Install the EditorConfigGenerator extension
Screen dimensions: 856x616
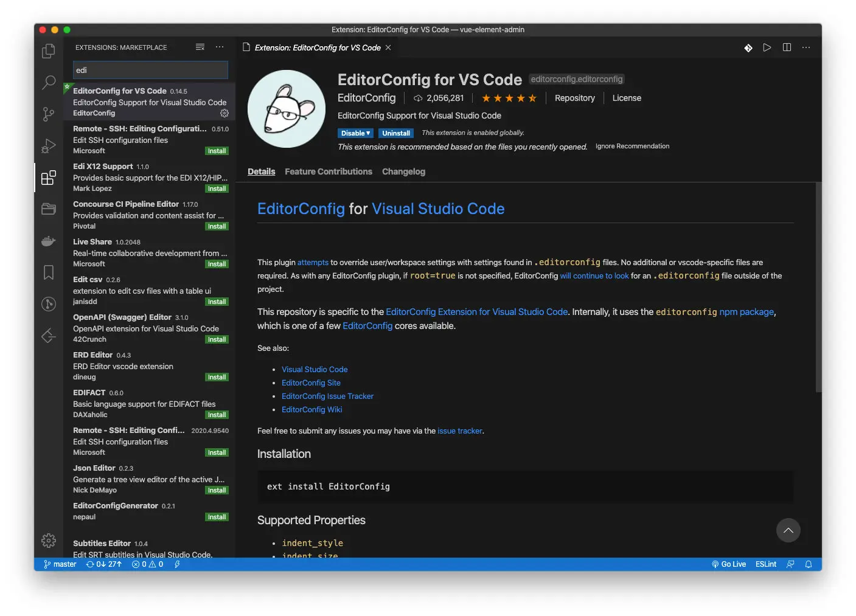[x=217, y=517]
